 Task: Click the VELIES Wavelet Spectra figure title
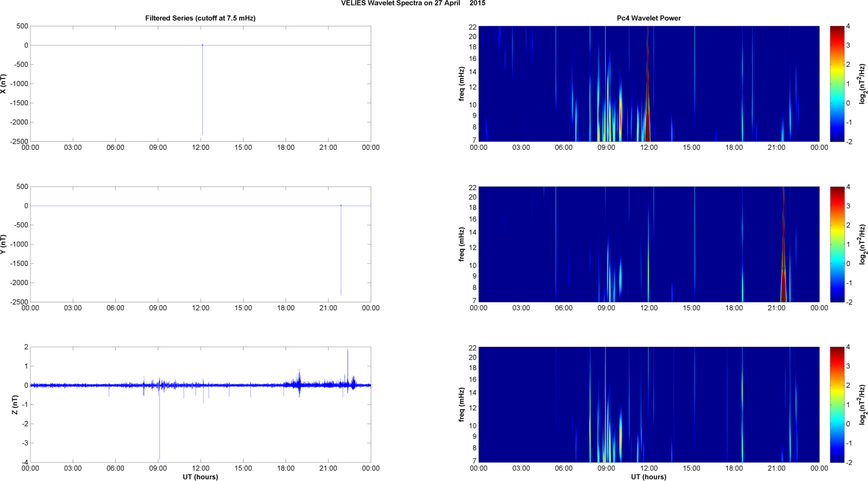point(413,3)
